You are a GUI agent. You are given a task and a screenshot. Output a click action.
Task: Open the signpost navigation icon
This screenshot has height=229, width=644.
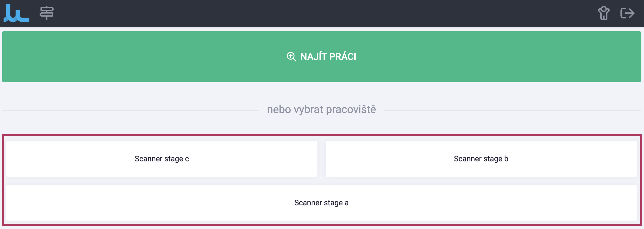(x=47, y=13)
